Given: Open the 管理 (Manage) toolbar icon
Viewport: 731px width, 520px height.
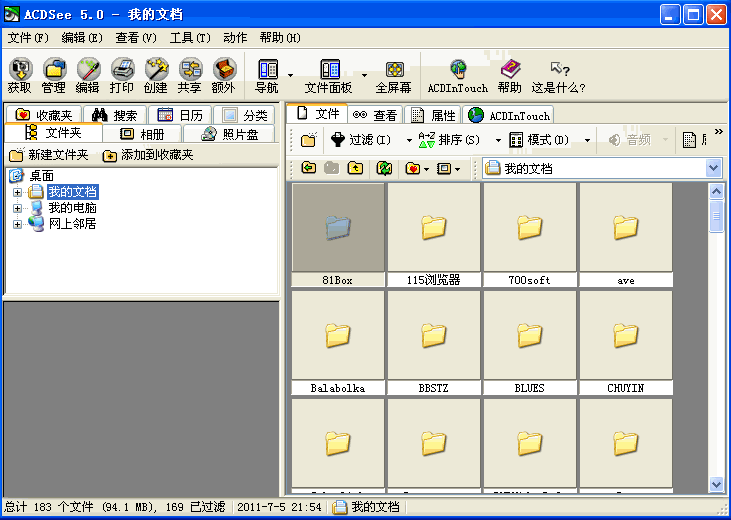Looking at the screenshot, I should click(x=54, y=76).
